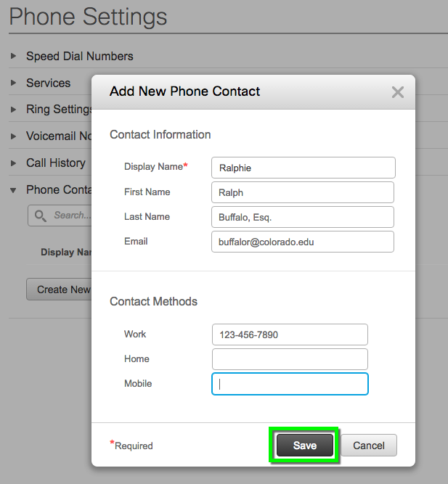Click the Mobile phone field
Viewport: 448px width, 484px height.
coord(290,384)
